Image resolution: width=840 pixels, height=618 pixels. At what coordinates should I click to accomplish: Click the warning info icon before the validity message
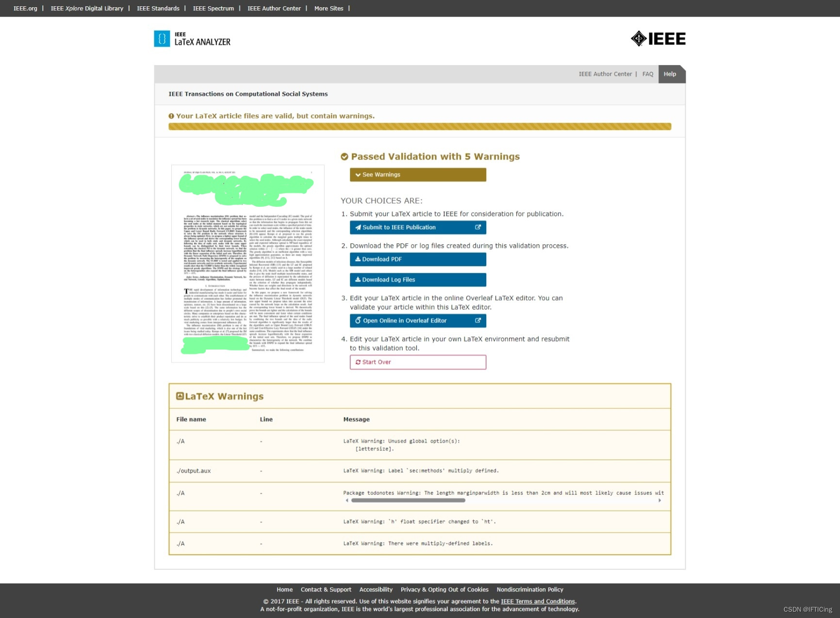click(171, 116)
